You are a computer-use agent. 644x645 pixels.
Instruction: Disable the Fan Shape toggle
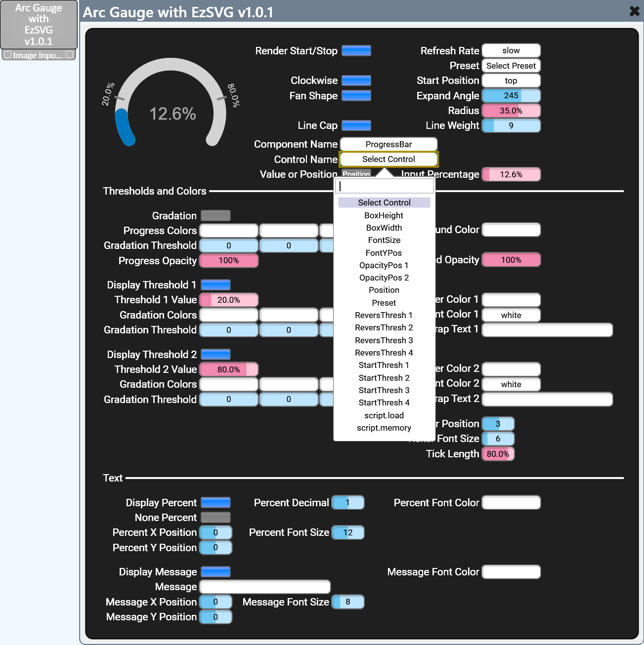tap(356, 96)
